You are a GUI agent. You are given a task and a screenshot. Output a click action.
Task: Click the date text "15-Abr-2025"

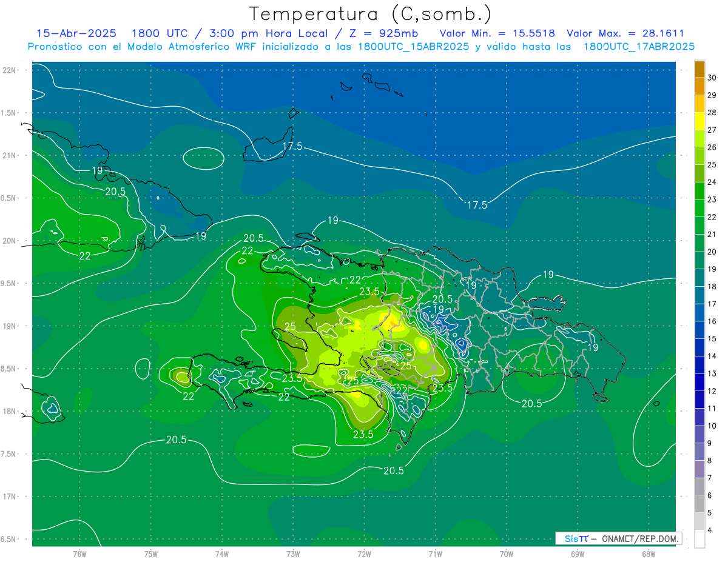point(76,33)
